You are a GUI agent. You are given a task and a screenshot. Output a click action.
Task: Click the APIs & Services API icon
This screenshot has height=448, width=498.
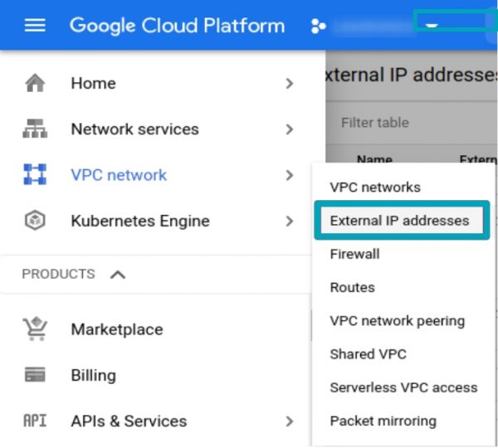coord(35,421)
